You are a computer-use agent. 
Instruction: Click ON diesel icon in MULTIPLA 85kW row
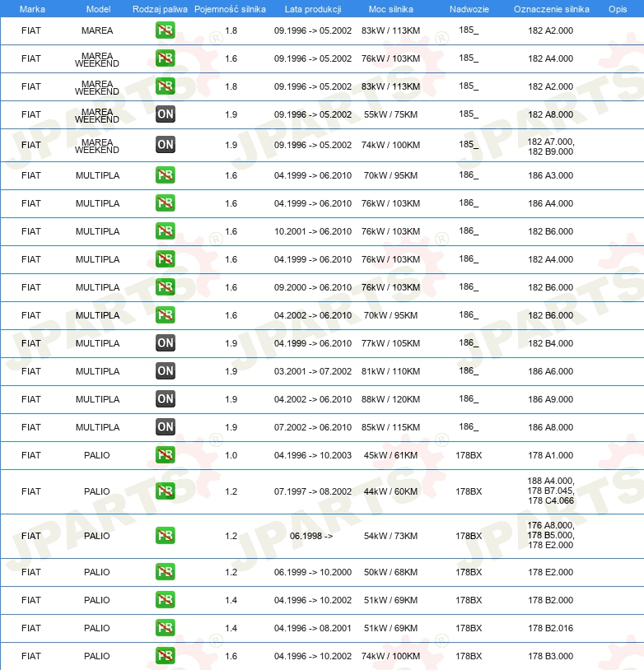pos(165,427)
